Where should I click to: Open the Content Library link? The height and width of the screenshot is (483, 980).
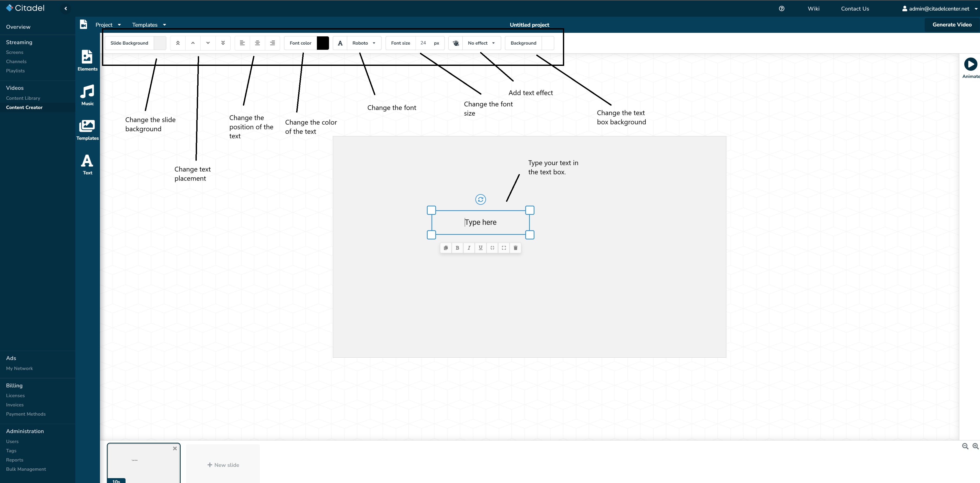[x=23, y=98]
